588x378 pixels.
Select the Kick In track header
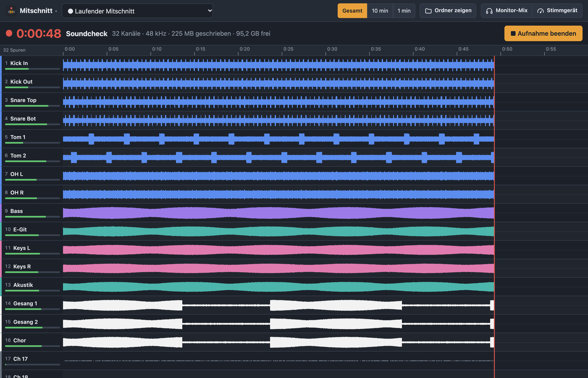[32, 65]
